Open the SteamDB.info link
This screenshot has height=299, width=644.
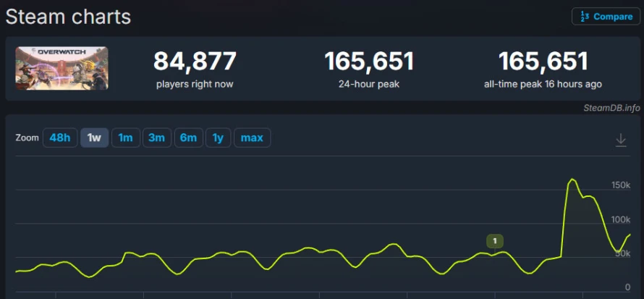(x=612, y=108)
